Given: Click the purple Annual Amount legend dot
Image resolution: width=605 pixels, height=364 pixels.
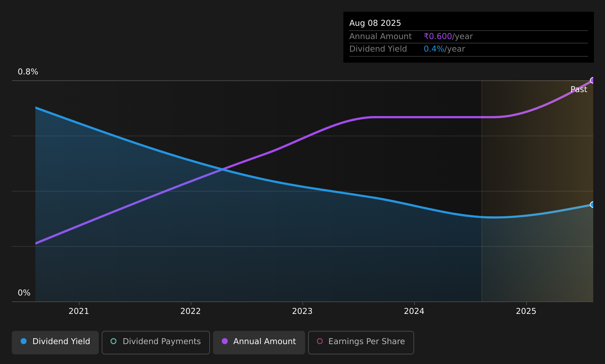Looking at the screenshot, I should click(224, 341).
